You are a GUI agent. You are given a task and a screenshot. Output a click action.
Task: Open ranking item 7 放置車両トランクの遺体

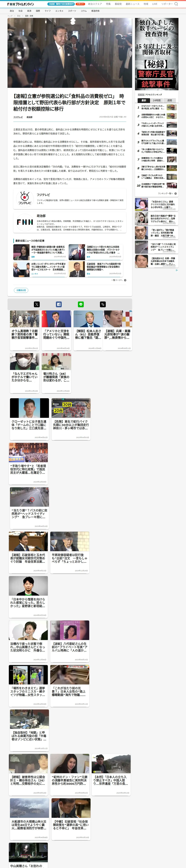coord(157,159)
